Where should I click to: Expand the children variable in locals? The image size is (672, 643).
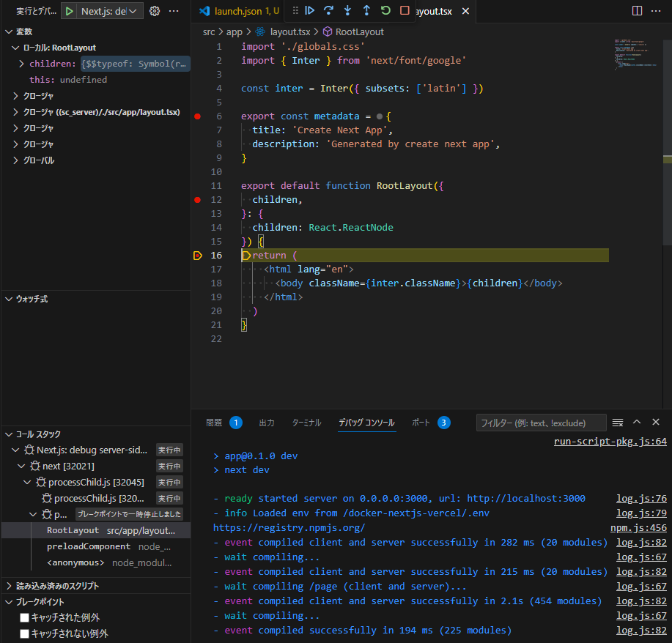coord(22,64)
